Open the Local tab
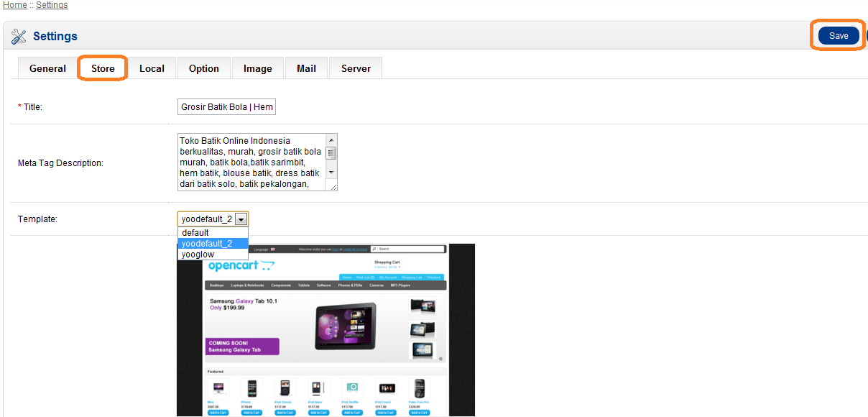 point(152,68)
